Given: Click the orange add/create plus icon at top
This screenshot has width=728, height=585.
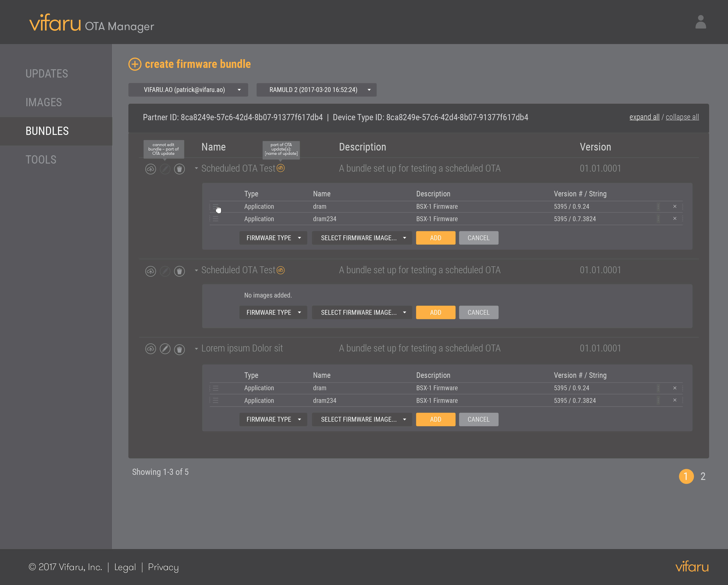Looking at the screenshot, I should tap(134, 64).
